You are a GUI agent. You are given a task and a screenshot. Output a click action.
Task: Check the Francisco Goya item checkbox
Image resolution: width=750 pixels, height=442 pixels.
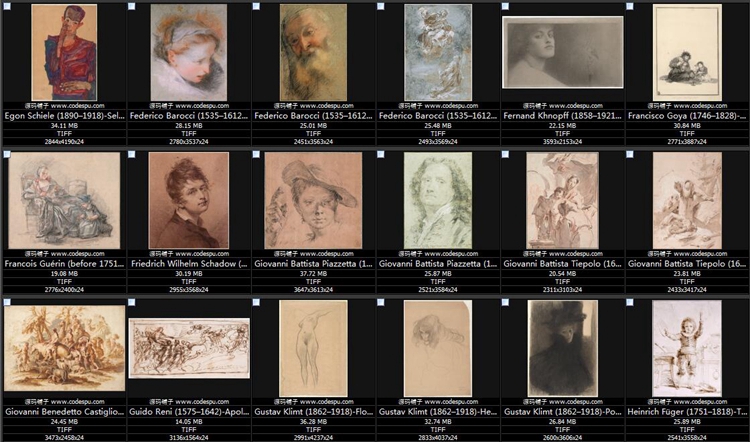630,6
